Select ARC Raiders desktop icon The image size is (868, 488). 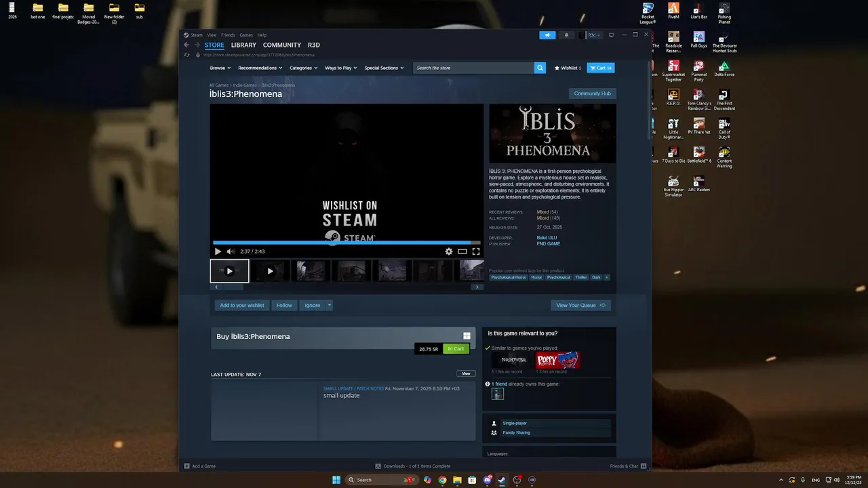(699, 184)
